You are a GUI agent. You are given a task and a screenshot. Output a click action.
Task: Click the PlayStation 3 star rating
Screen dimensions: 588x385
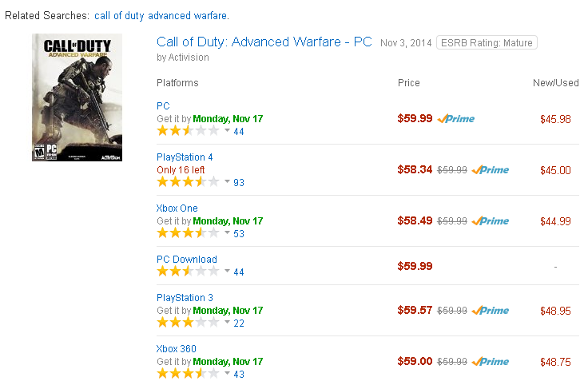pos(188,323)
